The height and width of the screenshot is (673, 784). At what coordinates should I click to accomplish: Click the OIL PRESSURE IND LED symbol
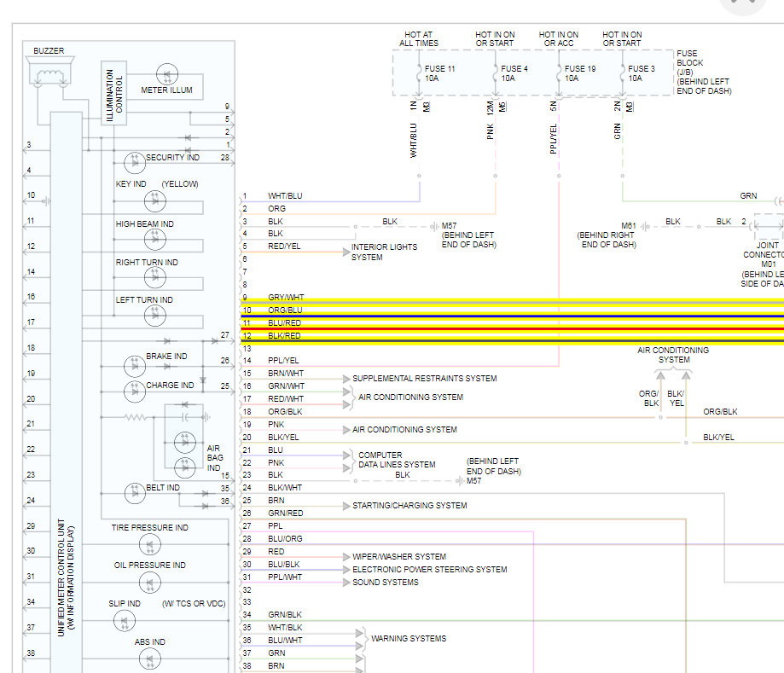[150, 583]
